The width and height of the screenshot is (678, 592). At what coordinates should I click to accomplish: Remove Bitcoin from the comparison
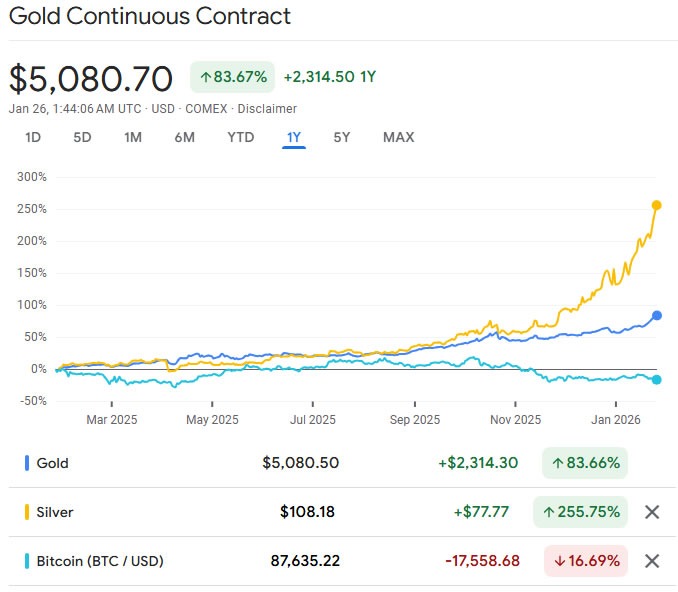click(652, 561)
